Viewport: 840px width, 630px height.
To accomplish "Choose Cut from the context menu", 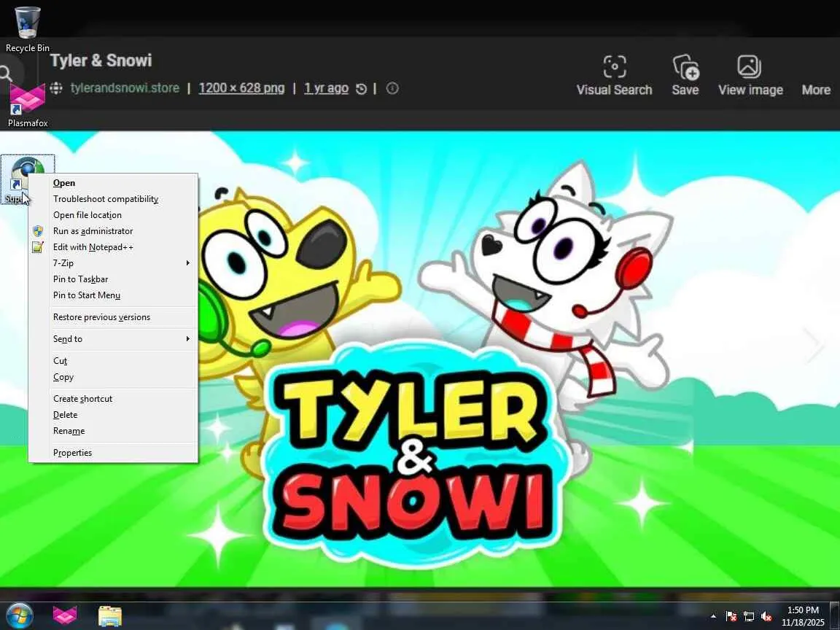I will tap(113, 360).
